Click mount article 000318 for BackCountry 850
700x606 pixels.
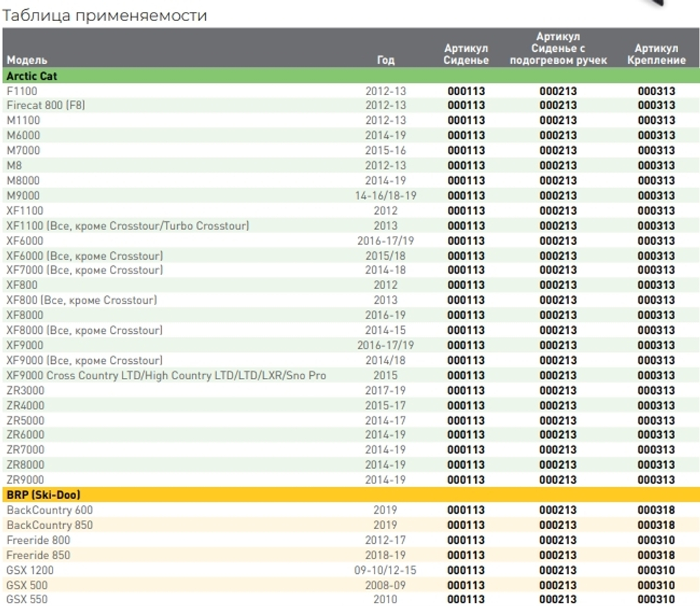coord(656,526)
